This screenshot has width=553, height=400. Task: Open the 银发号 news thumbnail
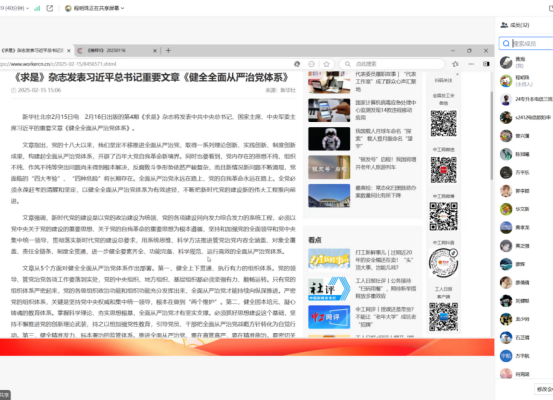coord(329,167)
